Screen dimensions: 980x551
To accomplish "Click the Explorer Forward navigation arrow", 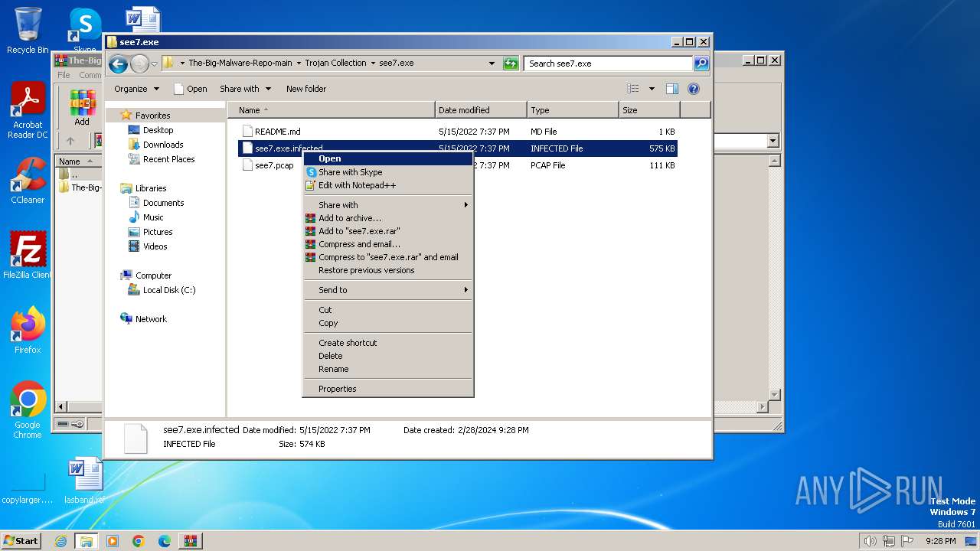I will point(139,64).
